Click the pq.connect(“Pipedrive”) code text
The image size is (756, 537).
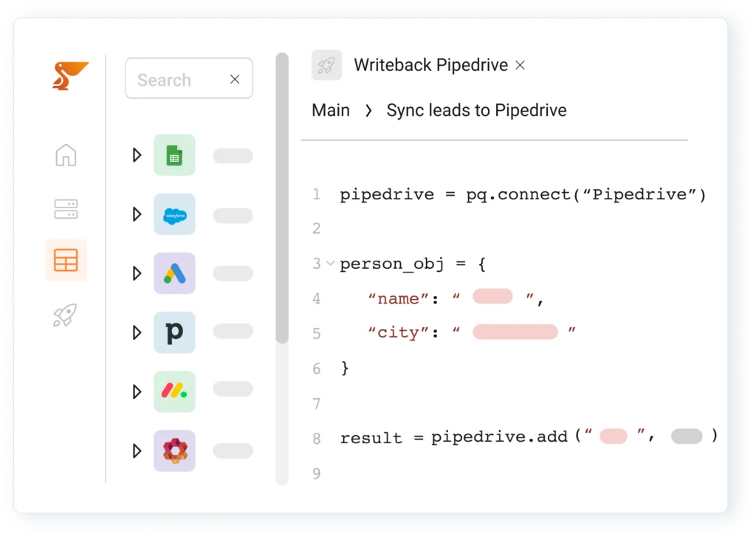point(585,194)
